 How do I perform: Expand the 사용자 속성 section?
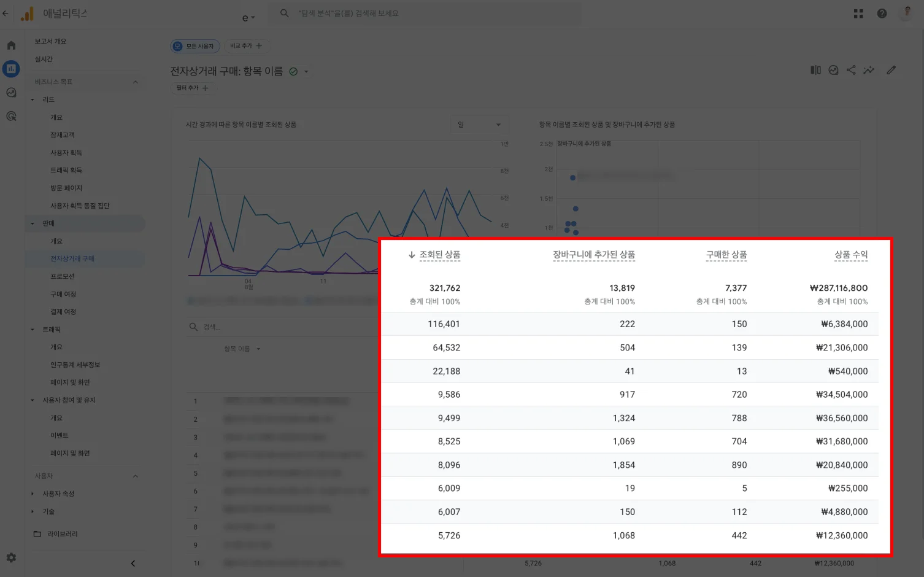33,493
